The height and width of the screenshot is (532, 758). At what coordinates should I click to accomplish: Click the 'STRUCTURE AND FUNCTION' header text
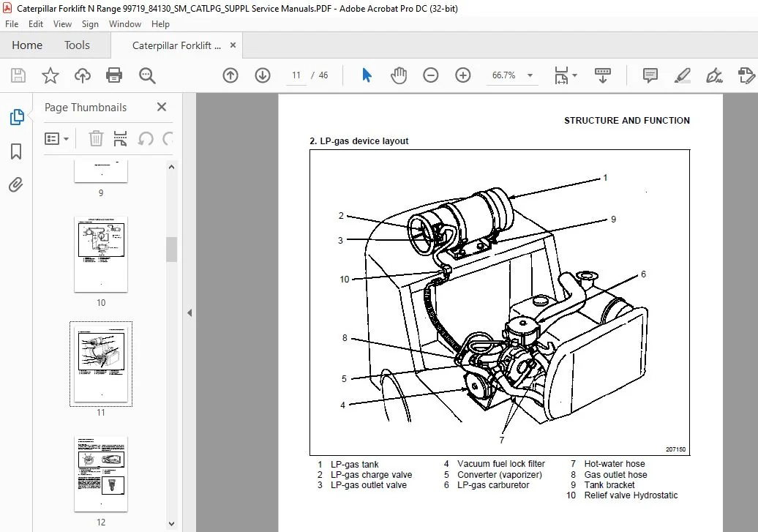point(626,121)
